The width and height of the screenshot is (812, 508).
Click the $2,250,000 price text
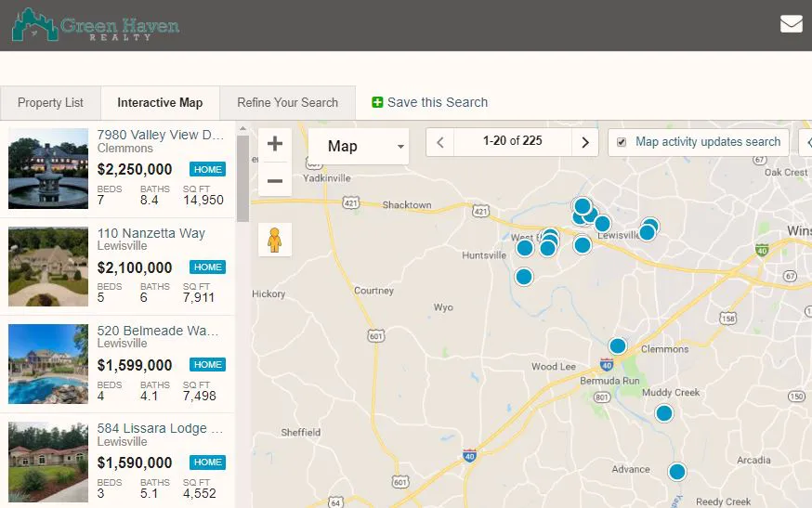click(x=135, y=169)
